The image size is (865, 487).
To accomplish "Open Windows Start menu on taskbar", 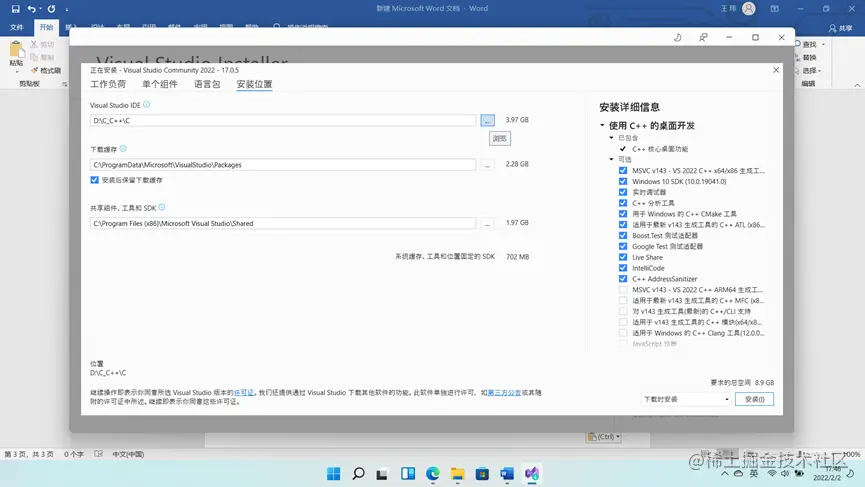I will [333, 474].
